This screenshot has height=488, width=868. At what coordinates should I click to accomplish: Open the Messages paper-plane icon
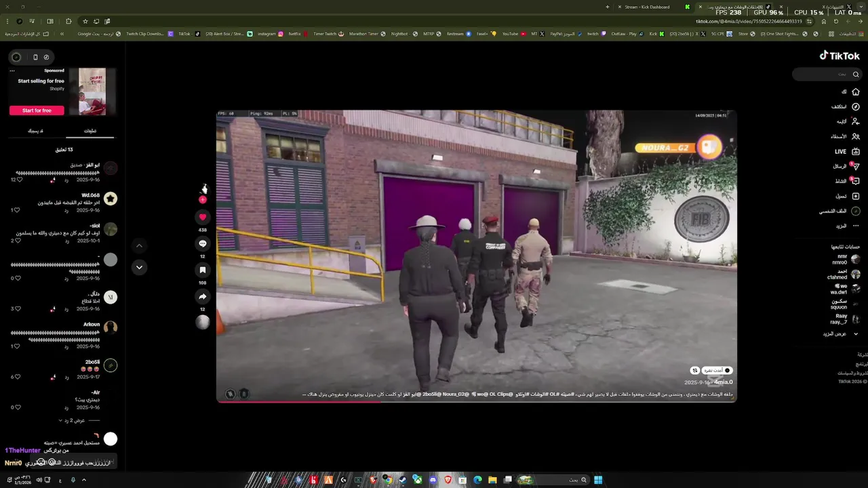click(x=856, y=166)
